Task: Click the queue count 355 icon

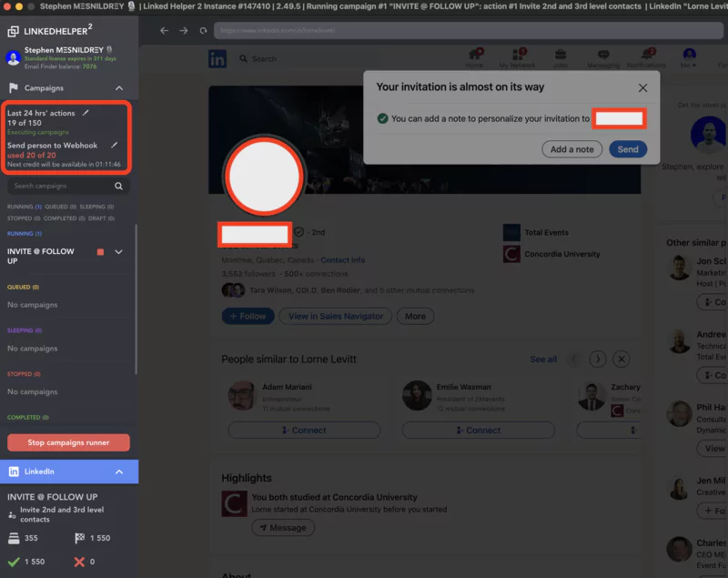Action: [14, 538]
